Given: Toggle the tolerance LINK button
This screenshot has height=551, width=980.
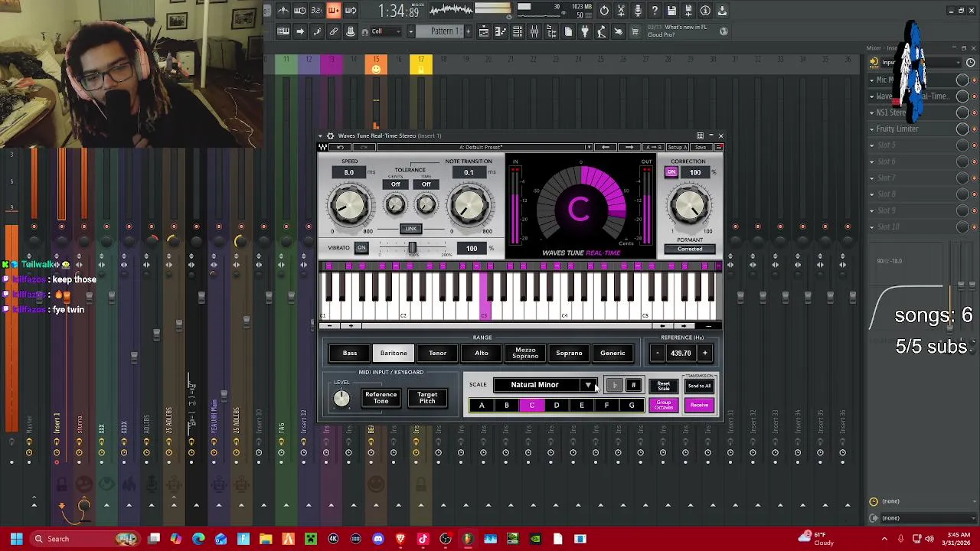Looking at the screenshot, I should [x=411, y=229].
